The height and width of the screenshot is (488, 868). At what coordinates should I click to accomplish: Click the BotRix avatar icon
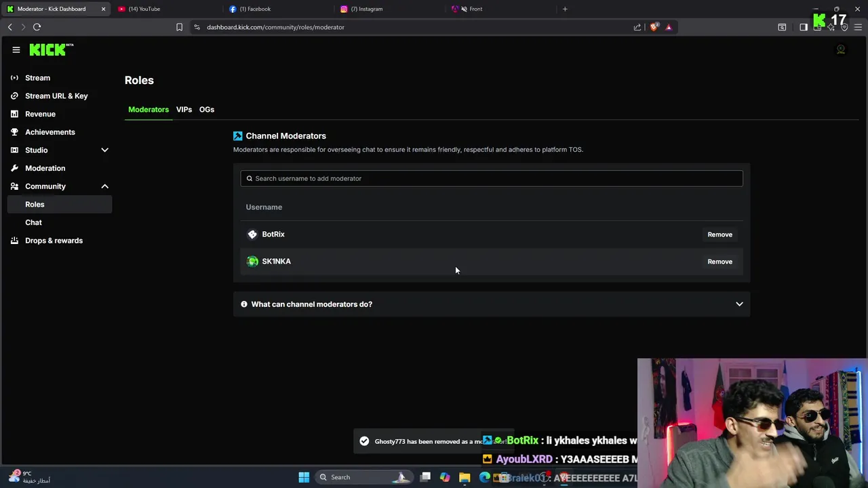click(x=252, y=235)
